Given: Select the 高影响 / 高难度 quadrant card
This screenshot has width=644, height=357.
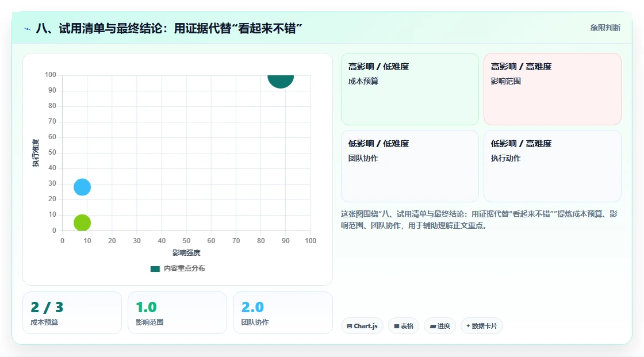Looking at the screenshot, I should click(553, 89).
